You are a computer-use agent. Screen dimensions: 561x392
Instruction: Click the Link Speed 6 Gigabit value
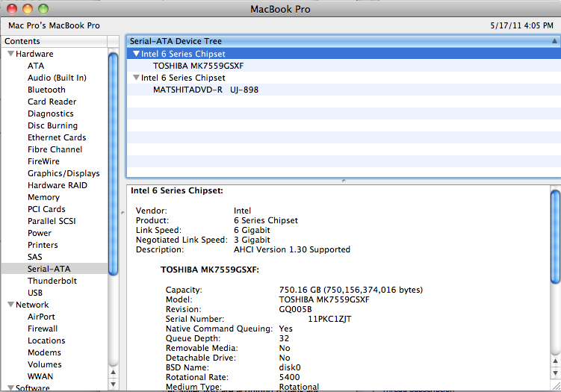pos(252,230)
